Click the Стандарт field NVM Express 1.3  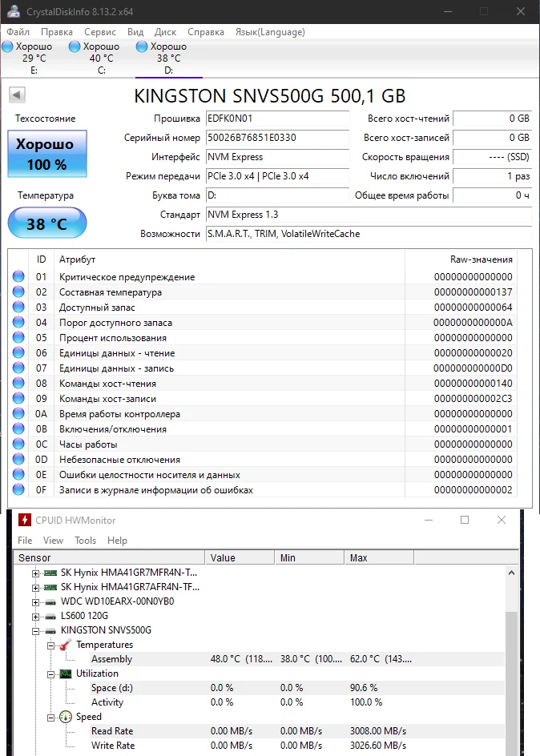pos(369,215)
